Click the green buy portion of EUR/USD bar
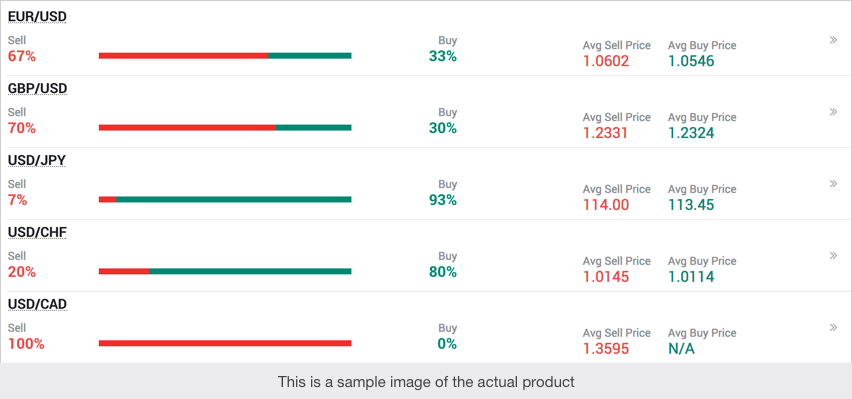Screen dimensions: 852x399 pyautogui.click(x=310, y=55)
